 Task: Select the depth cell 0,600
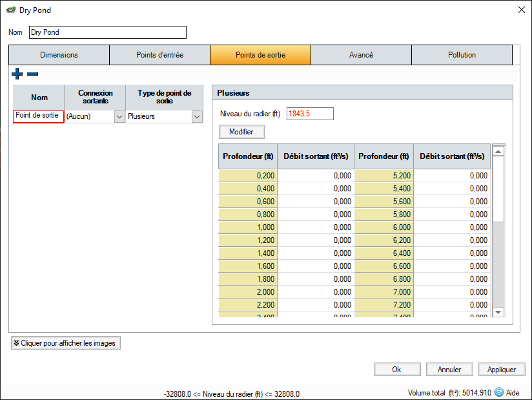[248, 202]
